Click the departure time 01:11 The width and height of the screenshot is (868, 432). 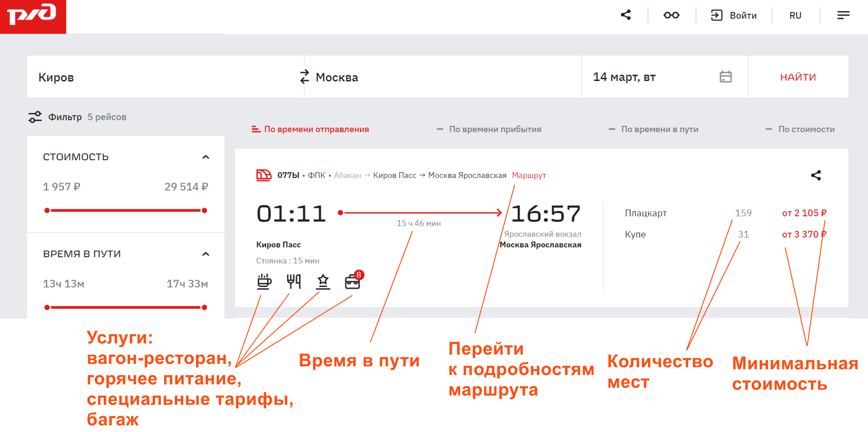291,214
